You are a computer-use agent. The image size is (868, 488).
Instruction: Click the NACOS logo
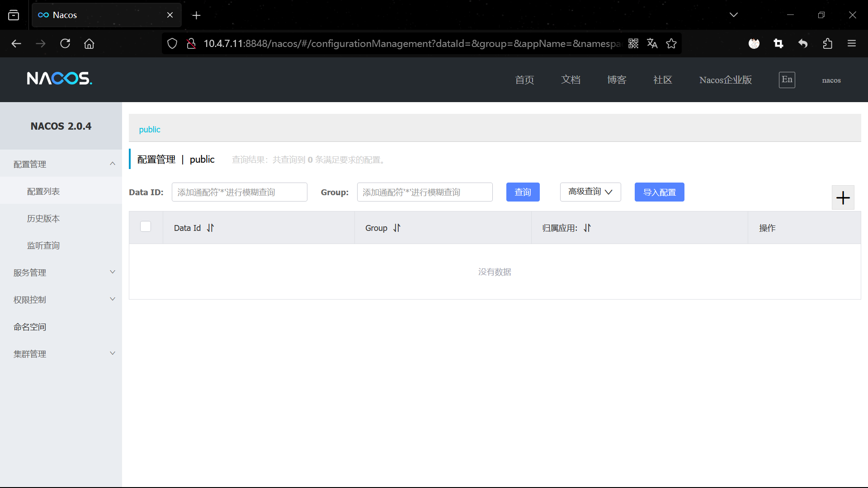coord(59,79)
